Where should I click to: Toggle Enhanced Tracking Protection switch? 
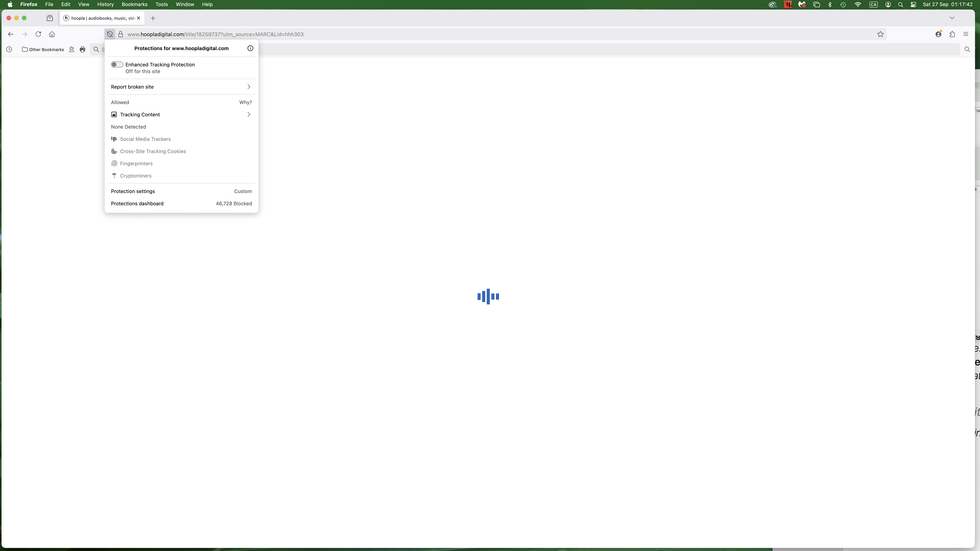click(x=117, y=65)
